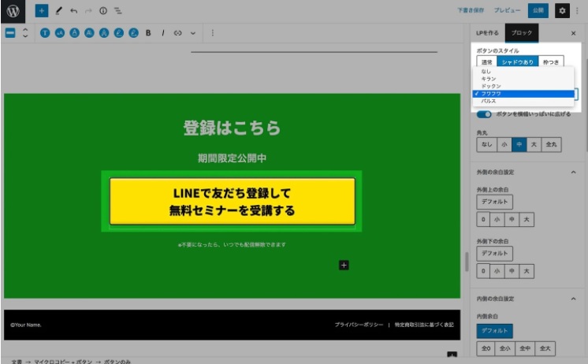Open the top-right more tools menu
Screen dimensions: 588x364
coord(577,11)
